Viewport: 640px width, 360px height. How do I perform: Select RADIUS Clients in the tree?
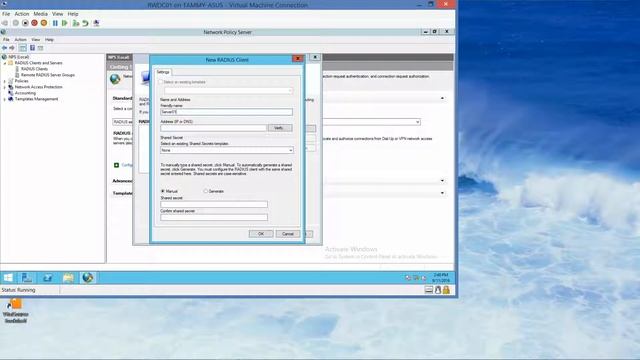click(34, 69)
